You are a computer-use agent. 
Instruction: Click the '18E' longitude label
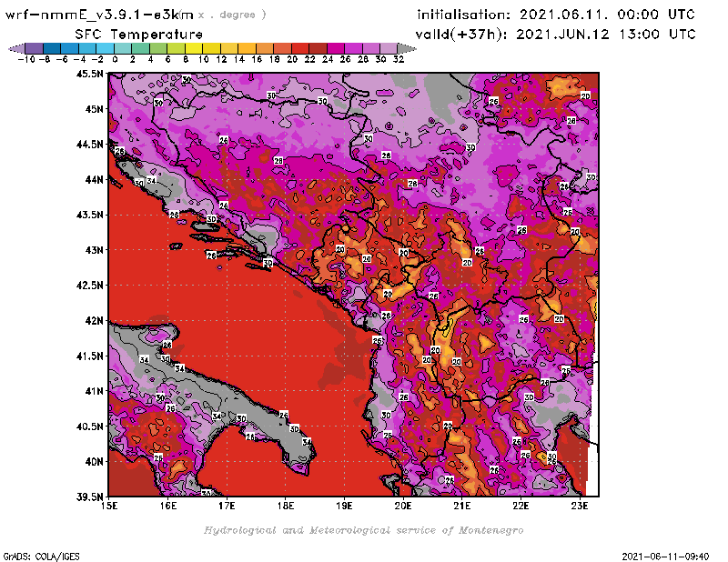[x=286, y=506]
